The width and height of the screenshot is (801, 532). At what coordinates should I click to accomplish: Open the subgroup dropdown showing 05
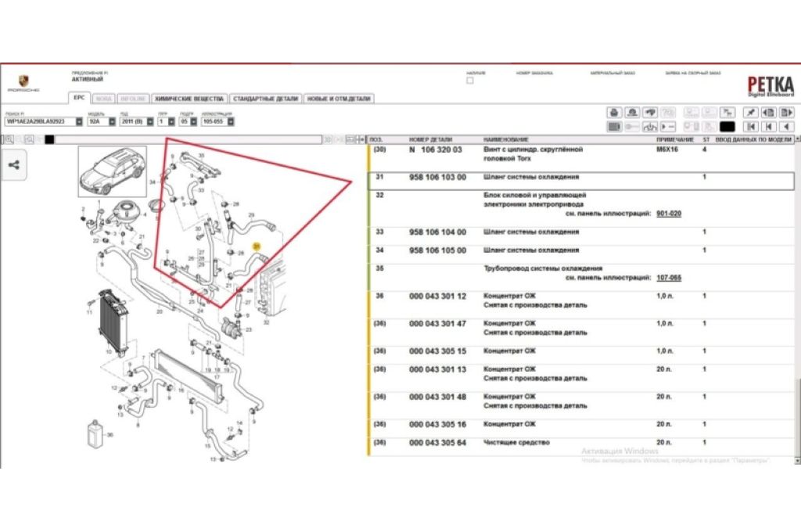click(x=194, y=121)
